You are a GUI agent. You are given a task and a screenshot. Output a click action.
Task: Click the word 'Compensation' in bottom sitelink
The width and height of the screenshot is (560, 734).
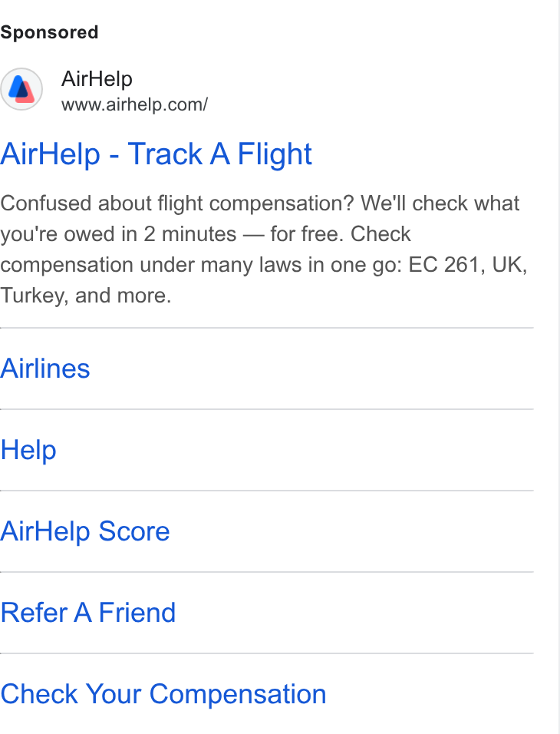pyautogui.click(x=238, y=694)
